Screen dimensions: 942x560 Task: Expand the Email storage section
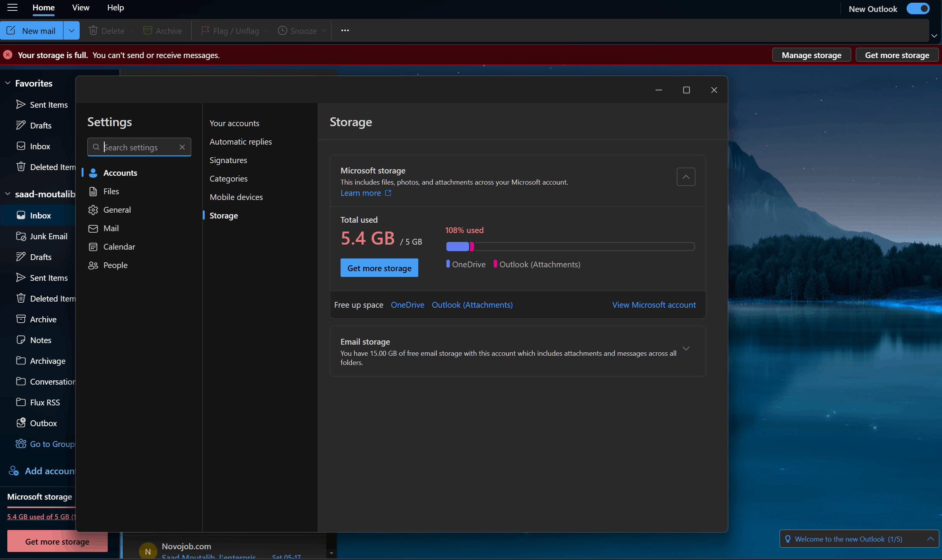(686, 348)
